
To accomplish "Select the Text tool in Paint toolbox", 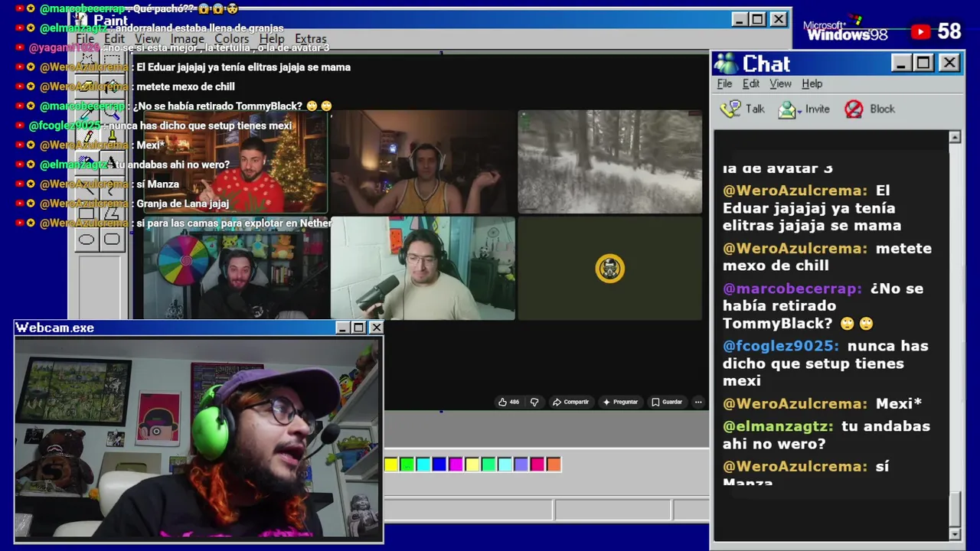I will coord(112,163).
